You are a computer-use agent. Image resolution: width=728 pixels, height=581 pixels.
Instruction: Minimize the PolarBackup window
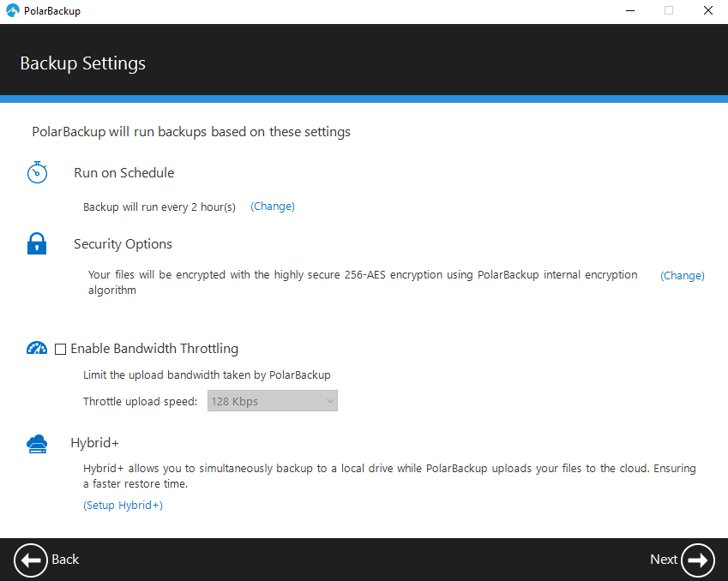(x=630, y=10)
